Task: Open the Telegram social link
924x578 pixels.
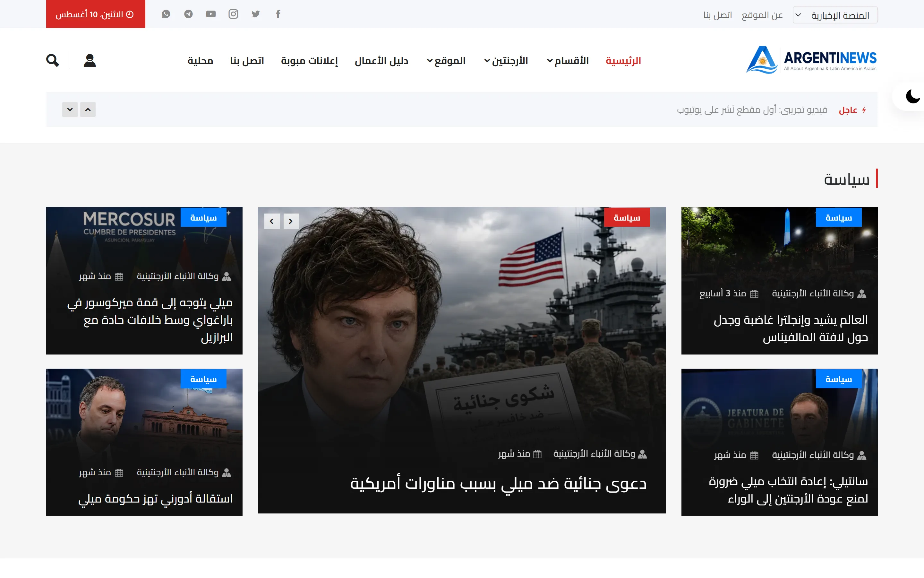Action: 188,14
